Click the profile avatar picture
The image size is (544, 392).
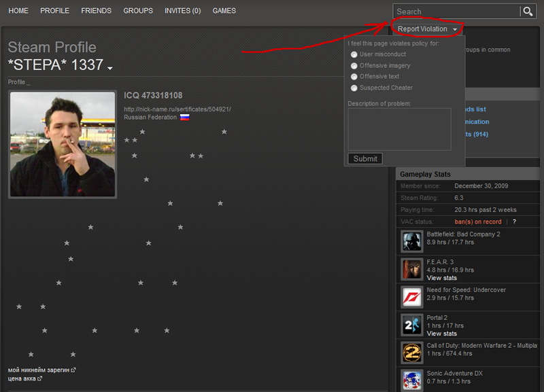coord(63,144)
